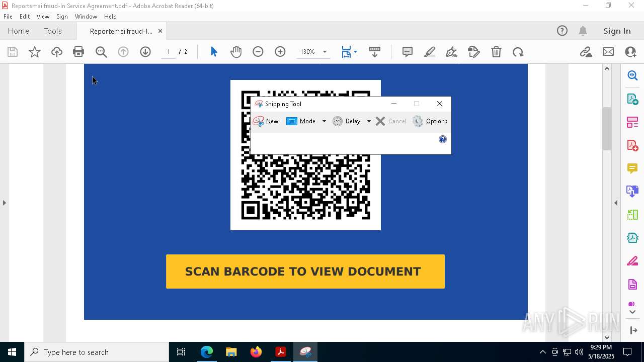Screen dimensions: 644x362
Task: Open the Sign menu
Action: 62,16
